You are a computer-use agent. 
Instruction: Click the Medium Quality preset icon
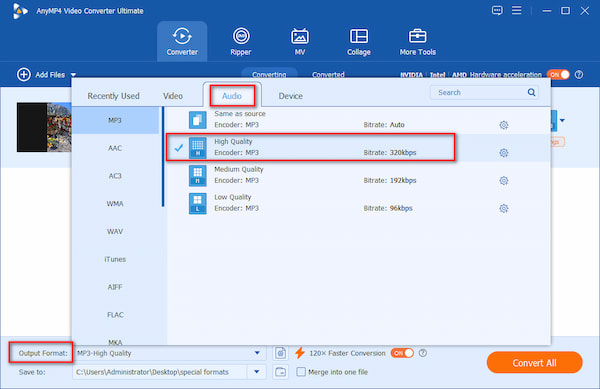197,176
